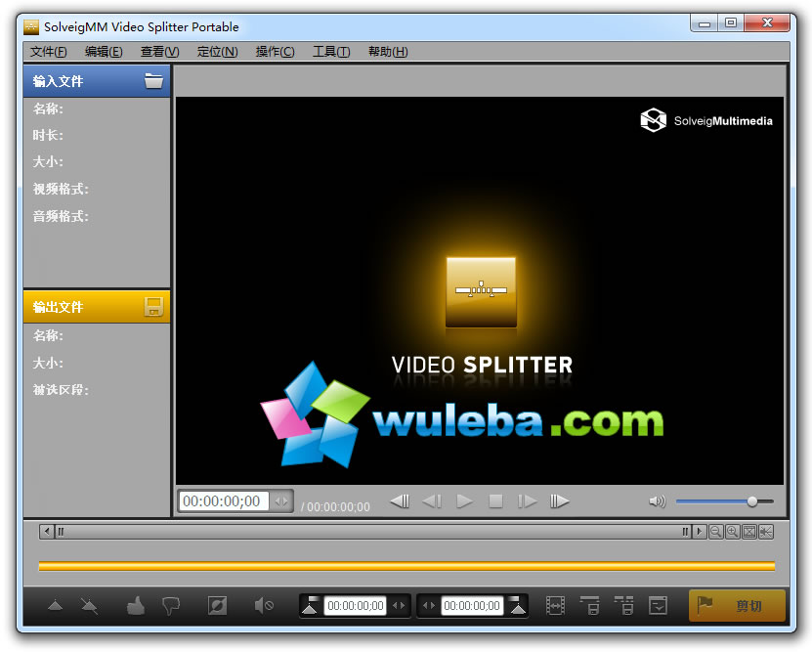Step forward one frame
812x652 pixels.
point(528,501)
